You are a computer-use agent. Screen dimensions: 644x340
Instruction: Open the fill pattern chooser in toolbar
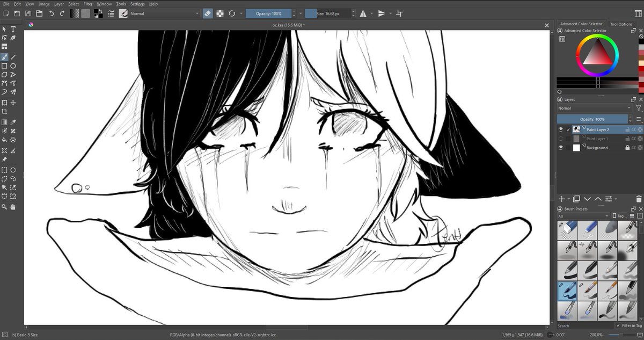point(85,13)
